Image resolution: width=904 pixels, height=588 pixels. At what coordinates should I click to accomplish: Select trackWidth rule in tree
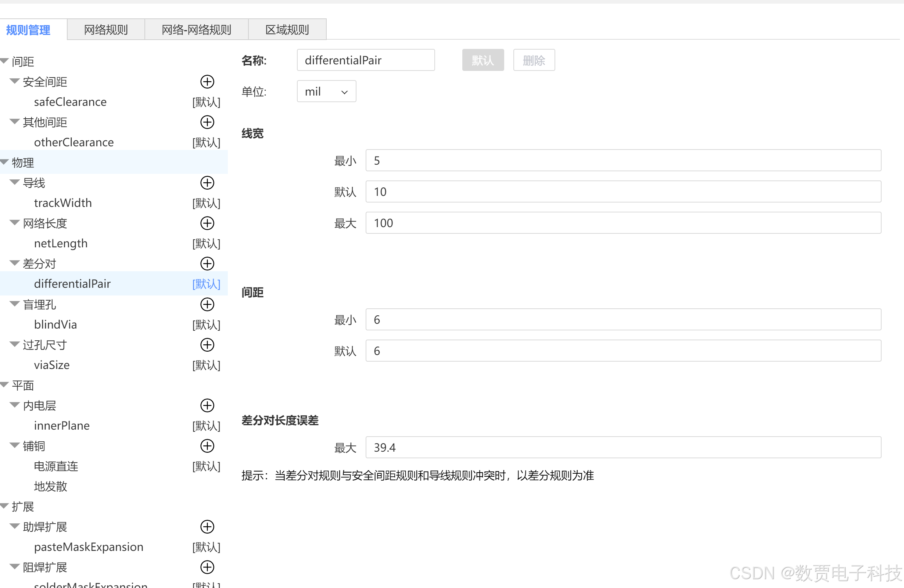[x=63, y=203]
